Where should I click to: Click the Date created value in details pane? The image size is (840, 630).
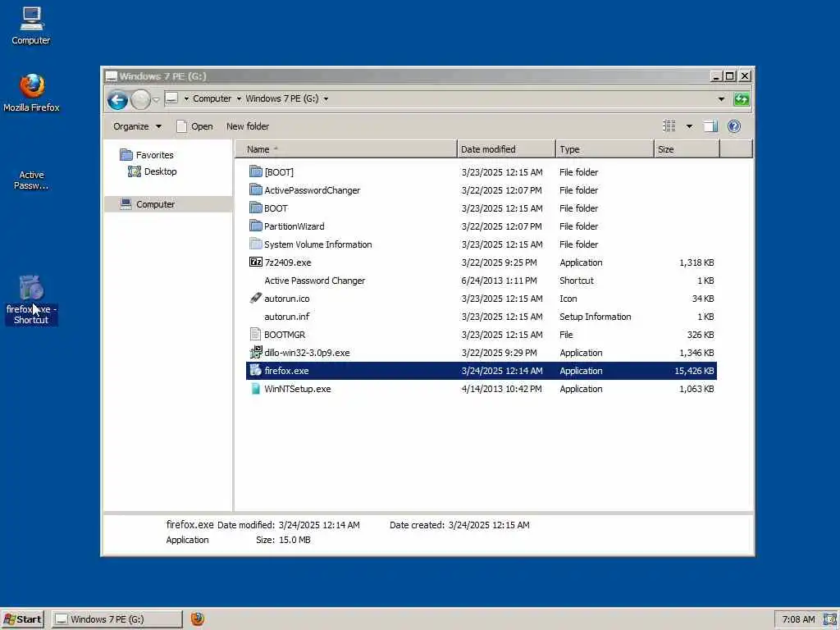pos(489,525)
